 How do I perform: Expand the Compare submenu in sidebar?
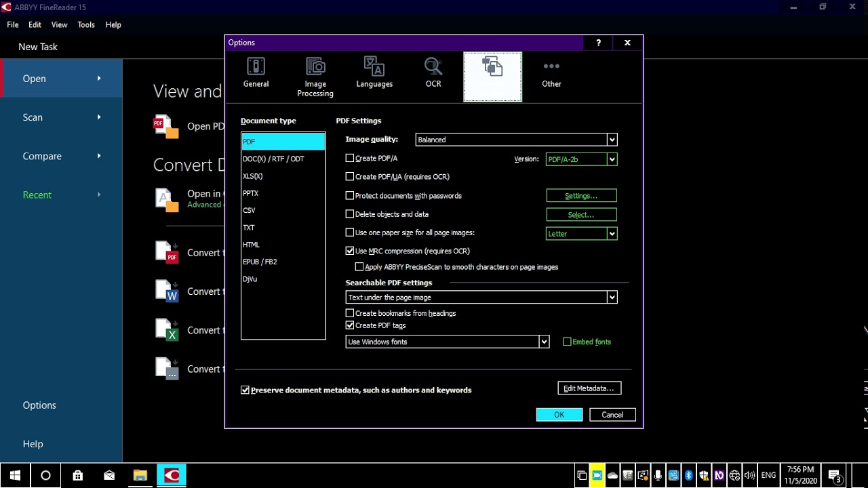point(99,156)
